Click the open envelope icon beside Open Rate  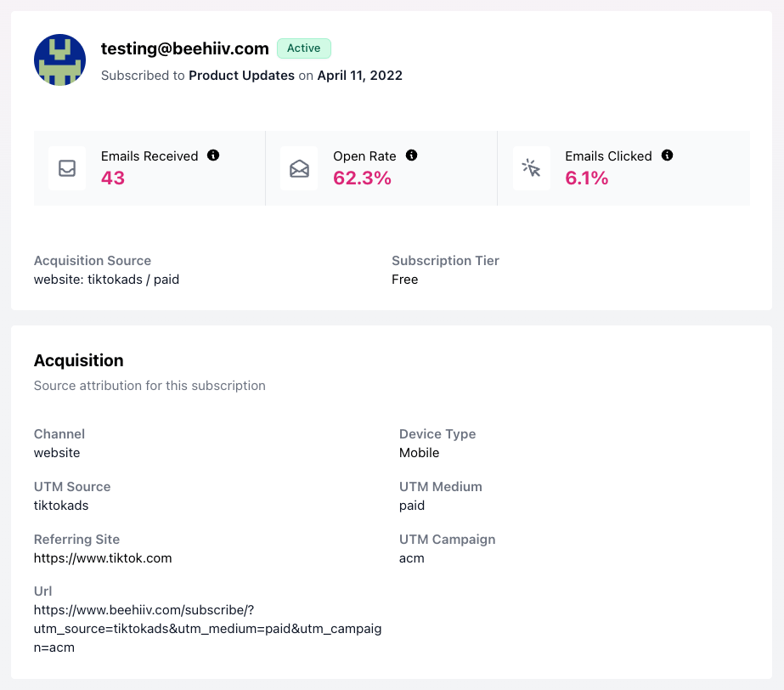(x=299, y=168)
